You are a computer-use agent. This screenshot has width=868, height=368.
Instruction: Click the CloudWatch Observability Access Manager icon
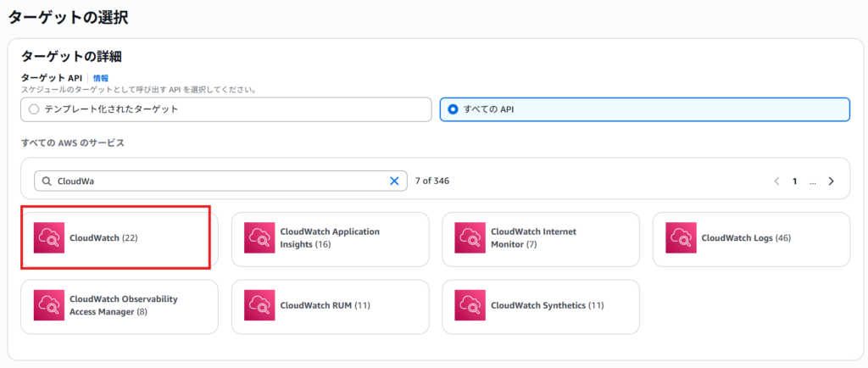pyautogui.click(x=48, y=305)
